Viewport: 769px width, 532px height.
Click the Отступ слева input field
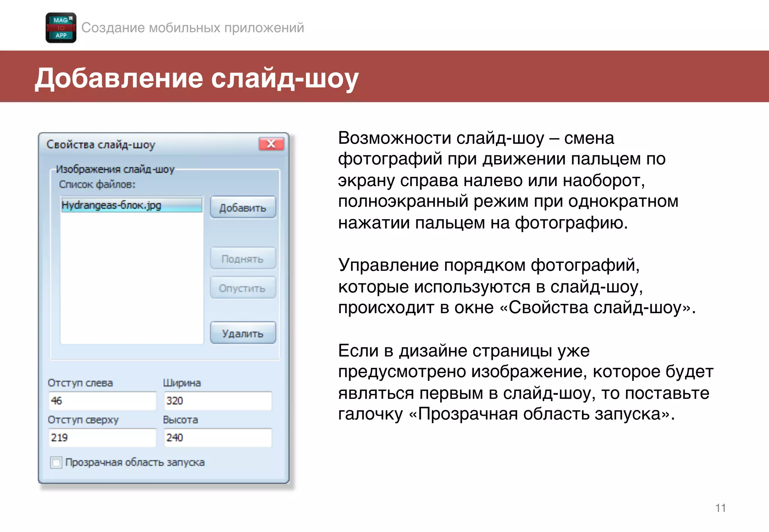coord(102,401)
